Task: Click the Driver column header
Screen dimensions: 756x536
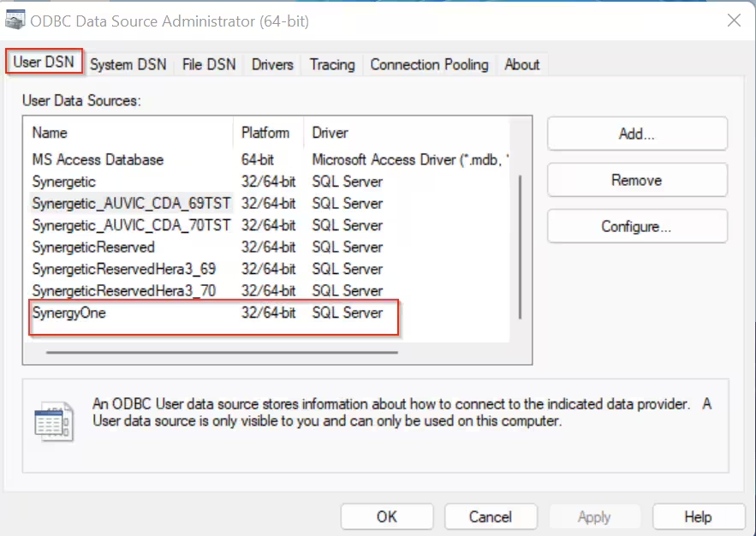Action: [x=407, y=133]
